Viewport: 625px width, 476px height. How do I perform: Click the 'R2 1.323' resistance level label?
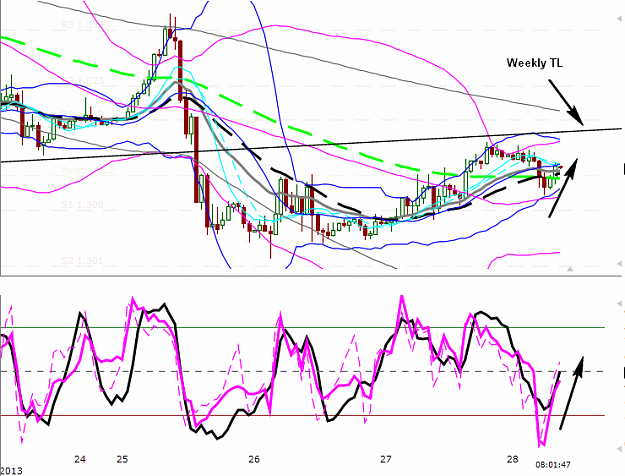coord(82,81)
